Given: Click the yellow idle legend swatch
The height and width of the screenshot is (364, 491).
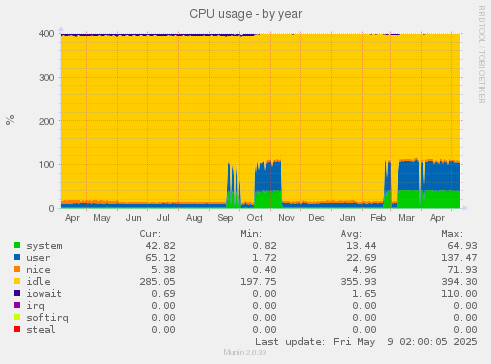Looking at the screenshot, I should 17,281.
